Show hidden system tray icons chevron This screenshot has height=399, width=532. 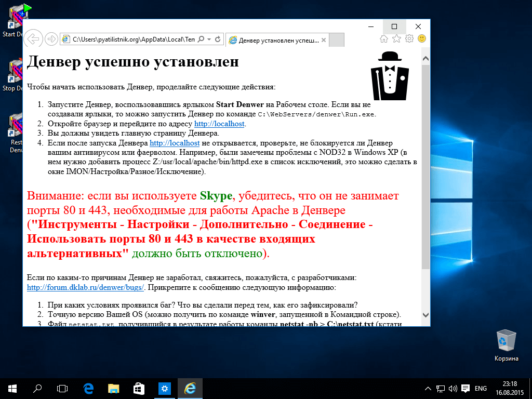pyautogui.click(x=428, y=389)
